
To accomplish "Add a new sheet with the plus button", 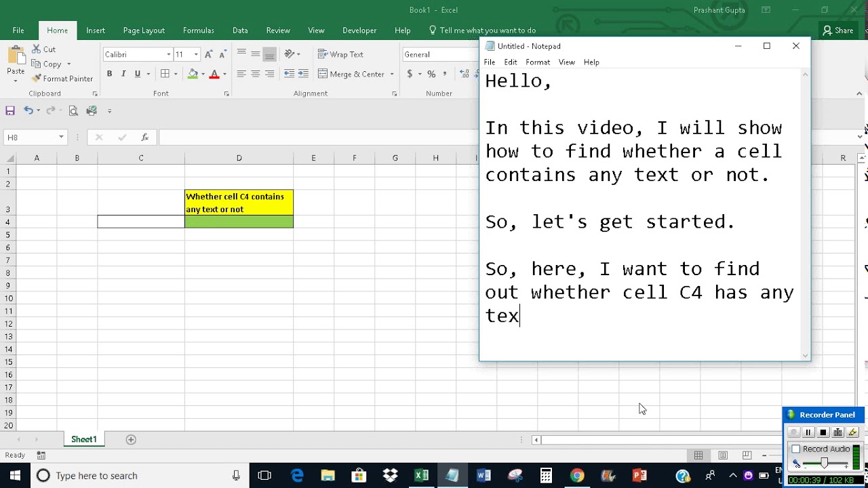I will [131, 439].
